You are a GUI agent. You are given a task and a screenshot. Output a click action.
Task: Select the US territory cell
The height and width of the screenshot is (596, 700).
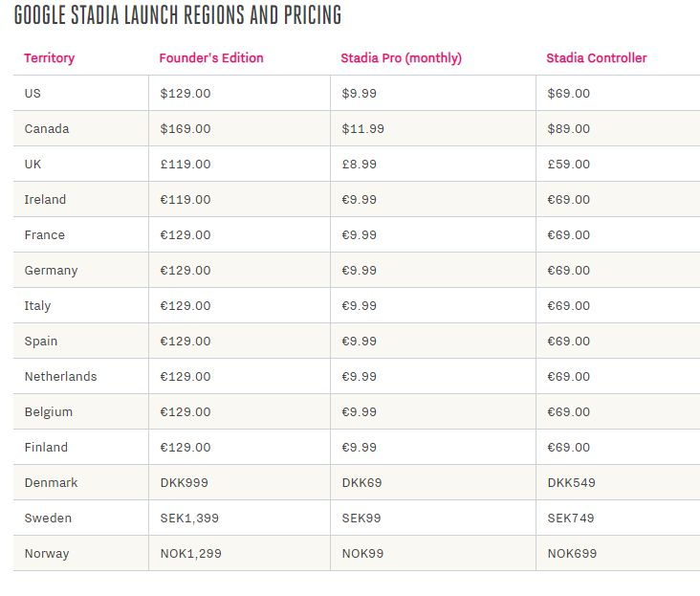(x=33, y=94)
